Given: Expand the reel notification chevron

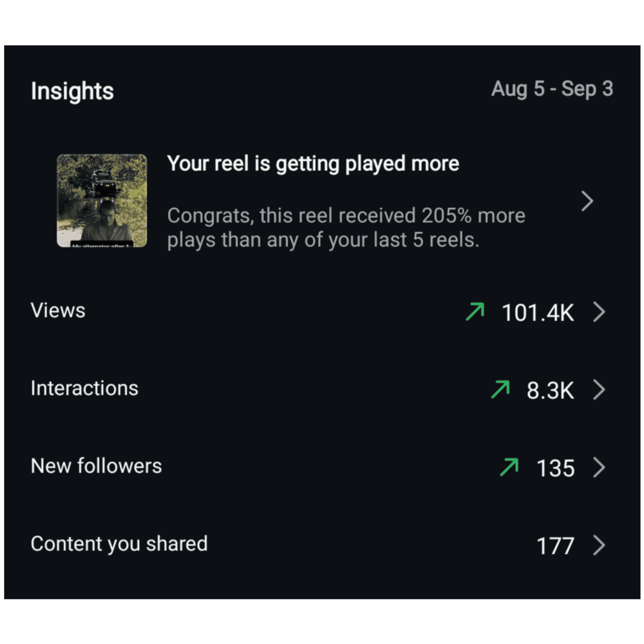Looking at the screenshot, I should [x=587, y=201].
